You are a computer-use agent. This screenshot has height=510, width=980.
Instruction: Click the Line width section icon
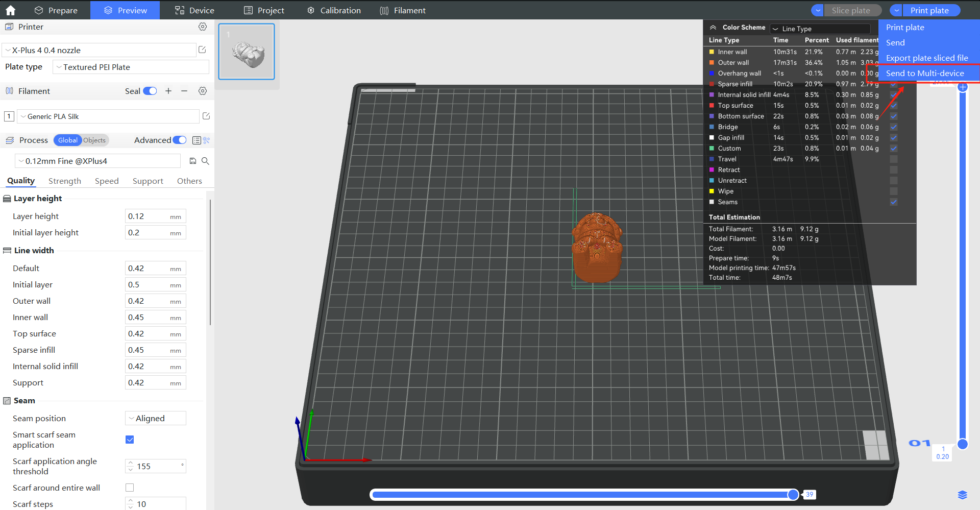click(7, 251)
